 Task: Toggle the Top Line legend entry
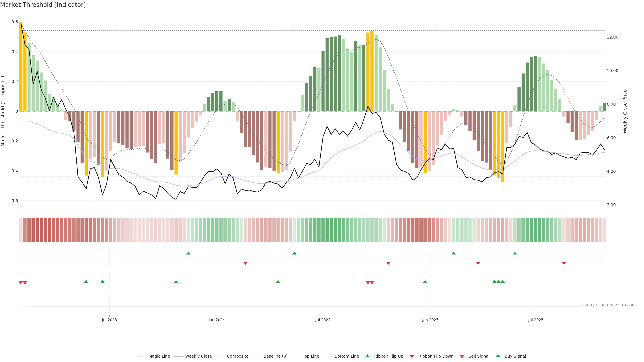tap(311, 356)
